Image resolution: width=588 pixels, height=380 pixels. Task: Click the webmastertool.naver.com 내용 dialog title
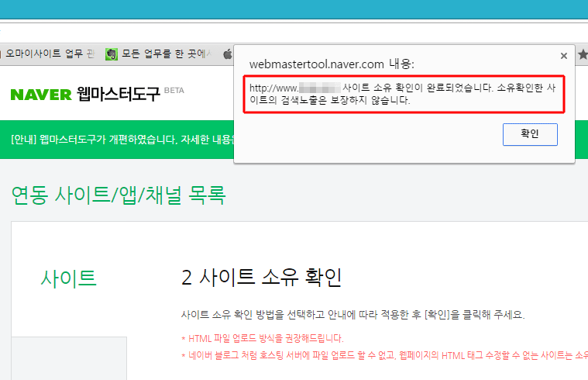(332, 64)
